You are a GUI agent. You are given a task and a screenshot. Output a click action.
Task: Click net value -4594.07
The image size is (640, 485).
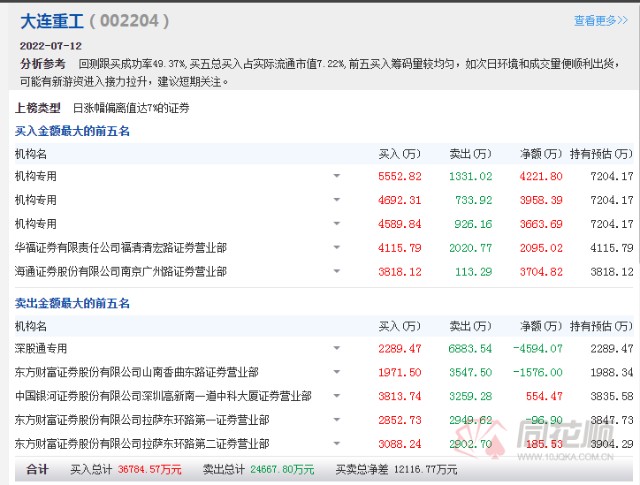[538, 349]
